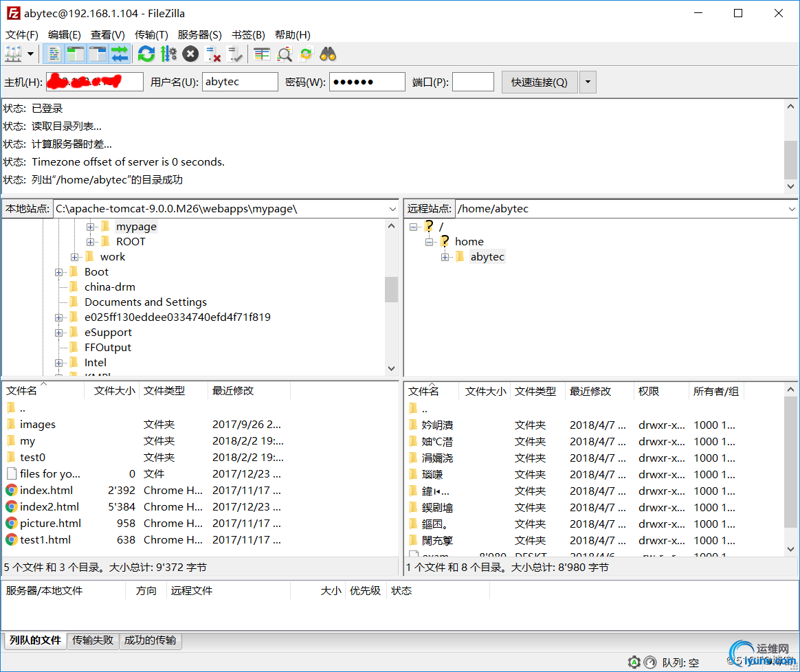Select Documents and Settings folder

pyautogui.click(x=146, y=302)
